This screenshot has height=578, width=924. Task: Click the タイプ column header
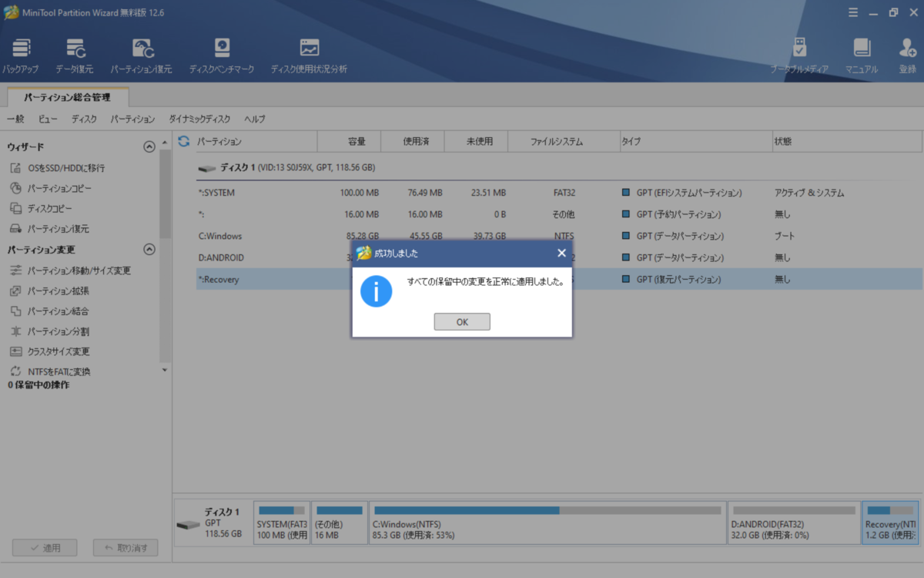point(696,142)
